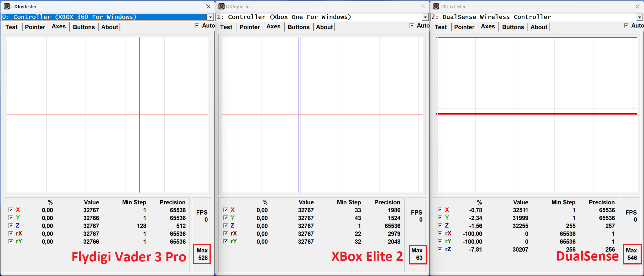Switch to Axes tab in Xbox One window
Screen dimensions: 644x276
click(x=273, y=26)
